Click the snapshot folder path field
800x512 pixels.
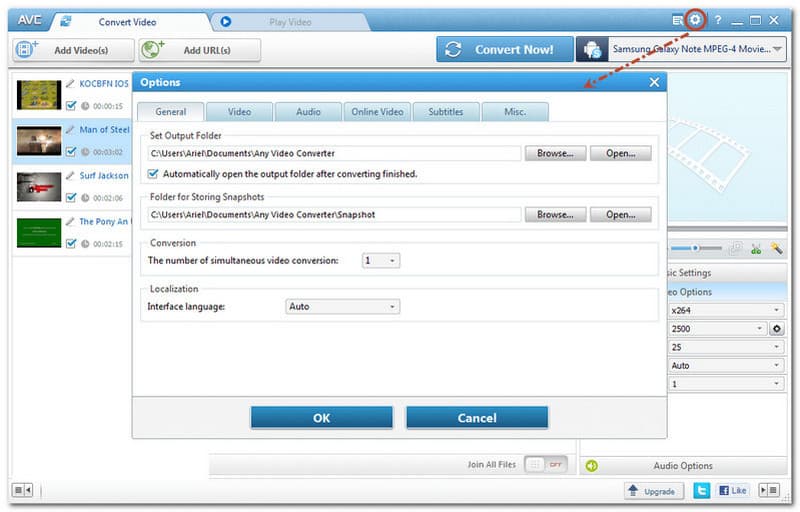[334, 214]
